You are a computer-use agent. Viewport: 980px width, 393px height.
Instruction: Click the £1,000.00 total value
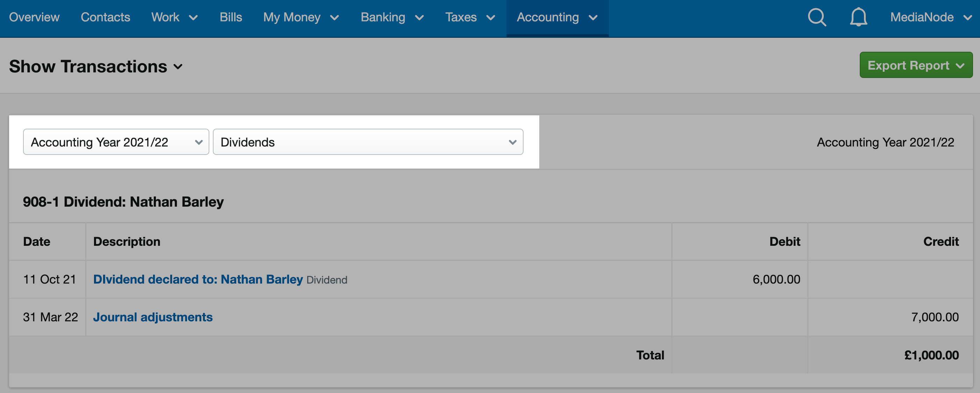tap(931, 355)
